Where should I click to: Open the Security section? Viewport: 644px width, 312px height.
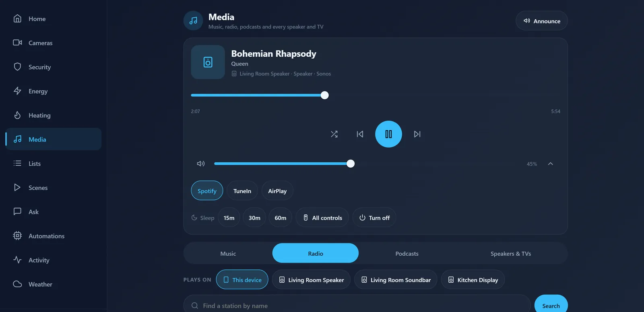tap(54, 67)
